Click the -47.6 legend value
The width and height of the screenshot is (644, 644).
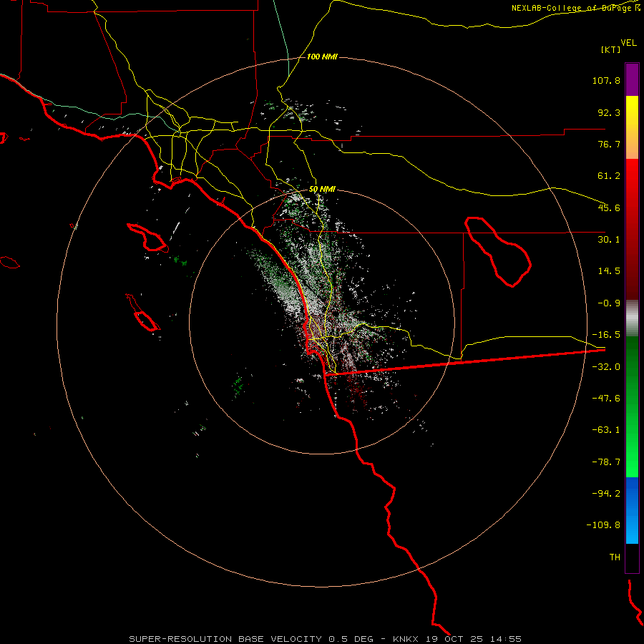coord(606,399)
